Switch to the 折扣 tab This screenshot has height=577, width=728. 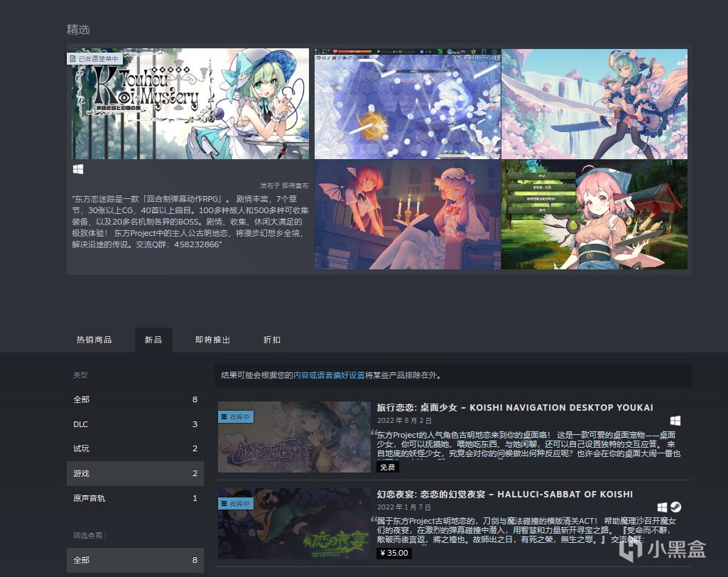coord(271,340)
